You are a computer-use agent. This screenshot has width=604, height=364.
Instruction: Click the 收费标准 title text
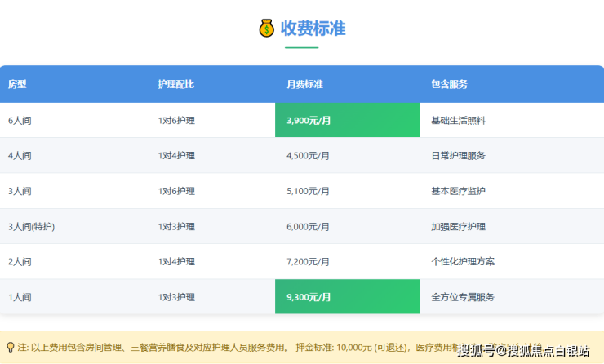pyautogui.click(x=313, y=29)
